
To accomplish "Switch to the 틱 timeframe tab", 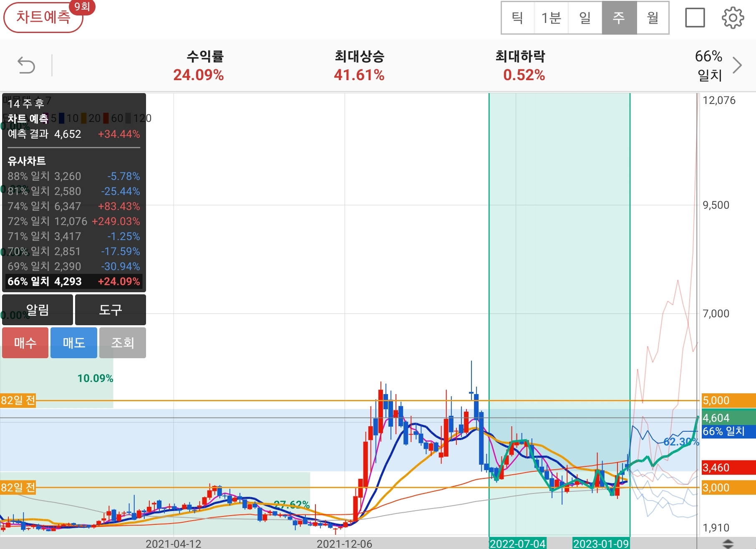I will [518, 18].
